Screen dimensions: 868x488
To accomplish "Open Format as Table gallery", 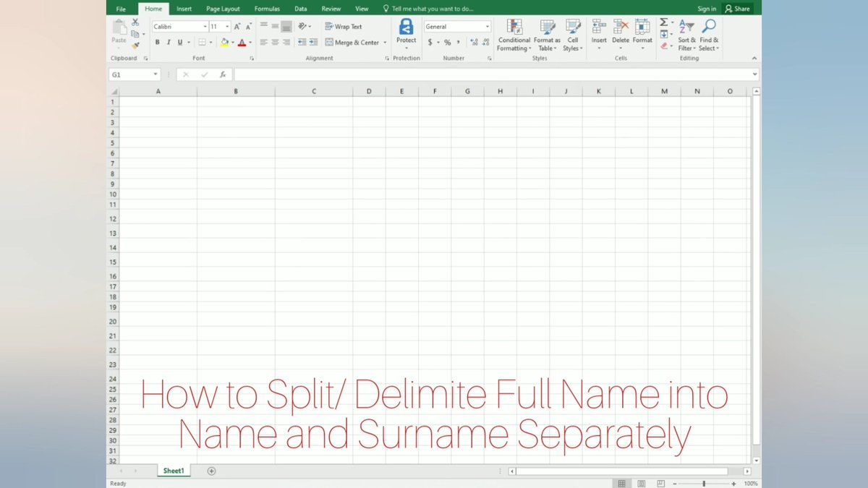I will [x=547, y=35].
